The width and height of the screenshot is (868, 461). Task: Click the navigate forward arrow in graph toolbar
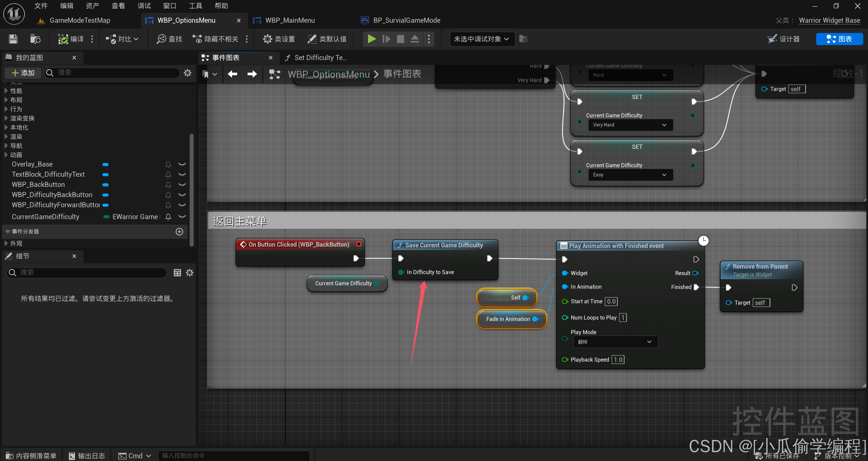(252, 74)
